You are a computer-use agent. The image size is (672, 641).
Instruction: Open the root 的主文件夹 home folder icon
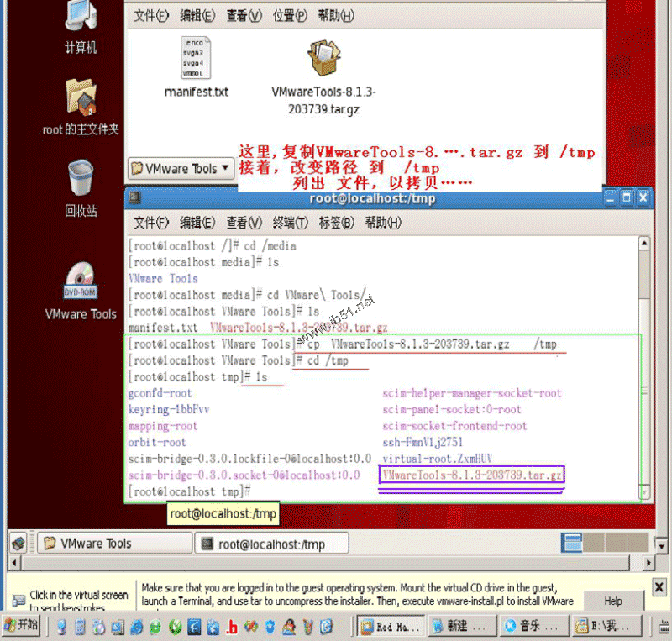[x=81, y=107]
